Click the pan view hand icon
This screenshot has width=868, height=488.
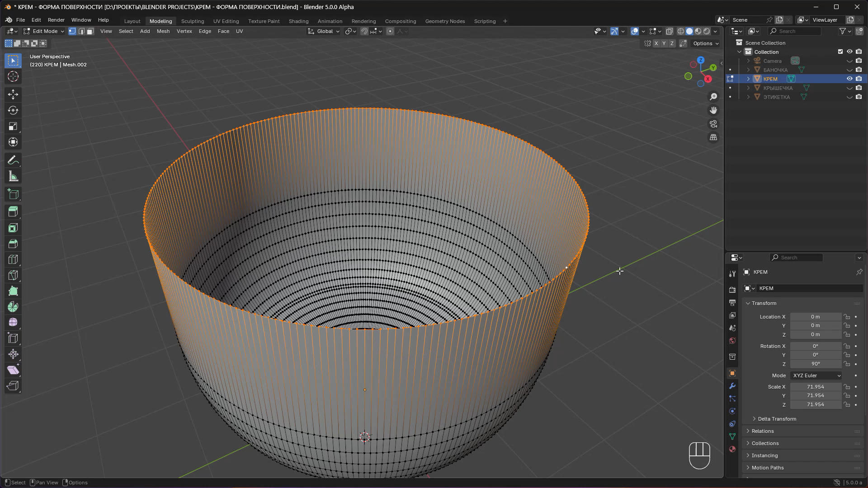click(x=713, y=110)
